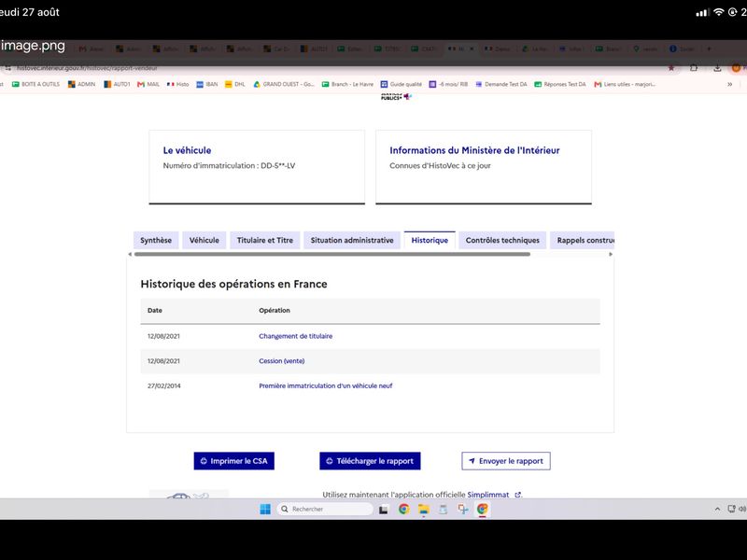Open a new browser tab
This screenshot has height=560, width=747.
click(x=709, y=49)
